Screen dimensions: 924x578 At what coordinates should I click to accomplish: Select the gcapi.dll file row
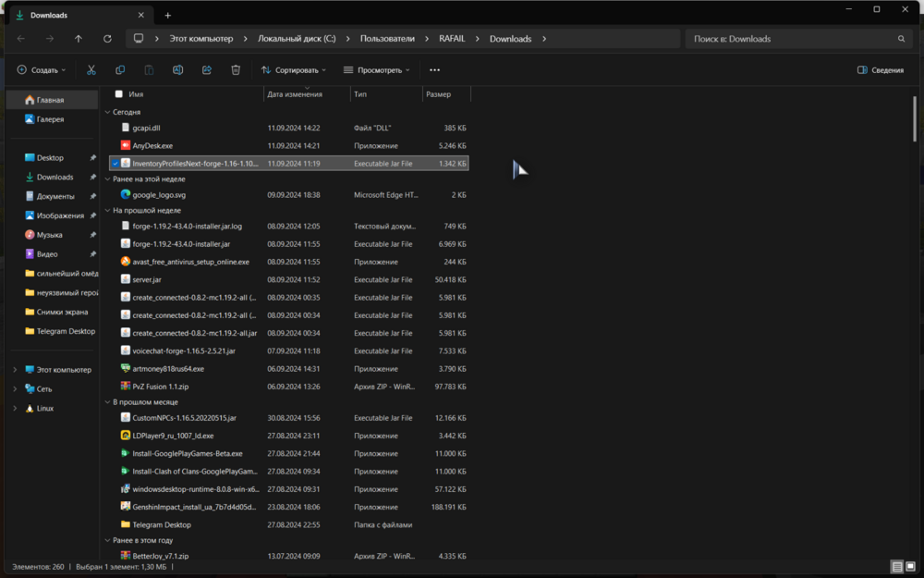(289, 128)
